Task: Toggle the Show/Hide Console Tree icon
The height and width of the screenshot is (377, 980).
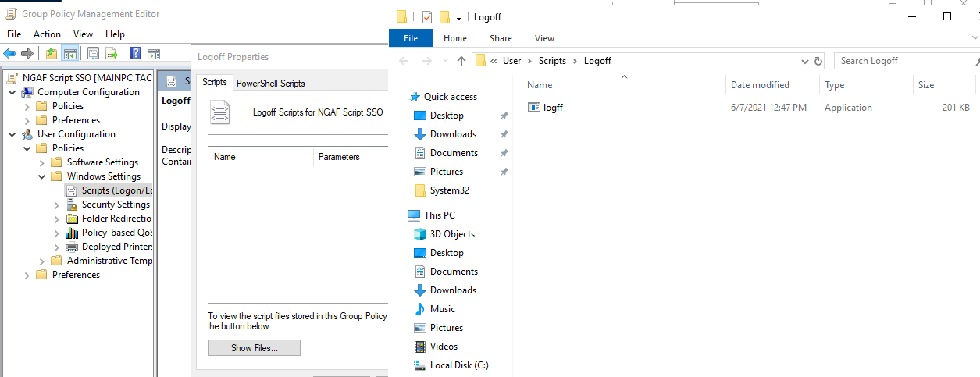Action: pos(70,54)
